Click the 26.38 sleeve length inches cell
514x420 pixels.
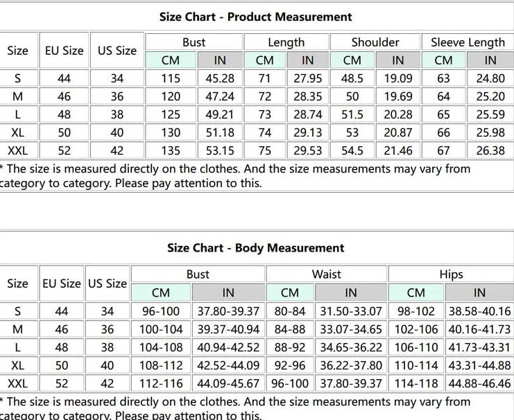click(x=490, y=150)
